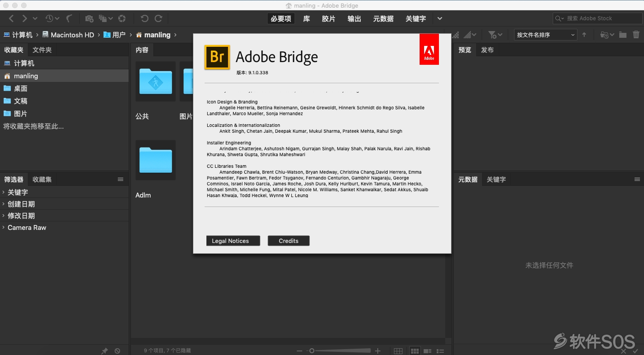Open recent folders icon with clock
Viewport: 644px width, 355px height.
(x=607, y=35)
